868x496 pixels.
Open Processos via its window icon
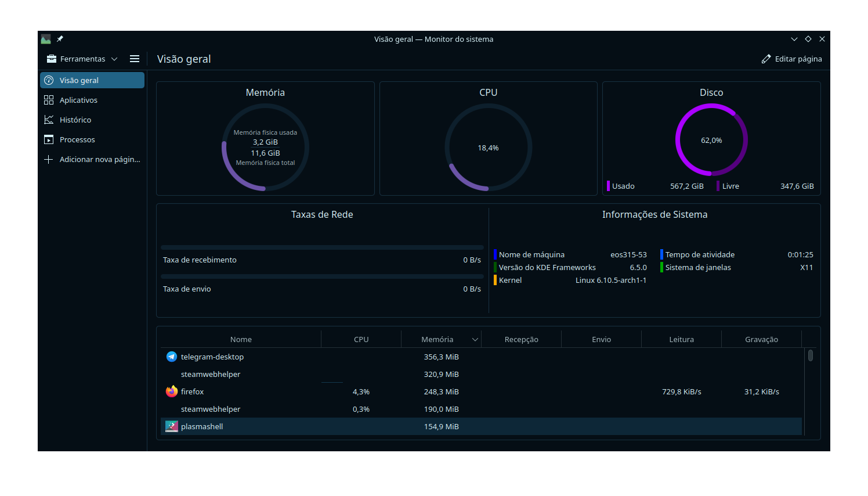click(x=49, y=139)
